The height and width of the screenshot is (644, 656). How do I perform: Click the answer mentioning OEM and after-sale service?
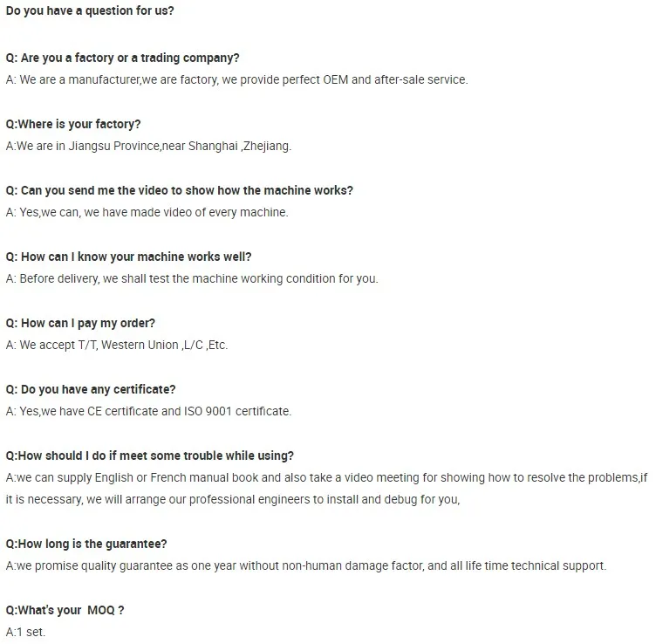(x=236, y=79)
